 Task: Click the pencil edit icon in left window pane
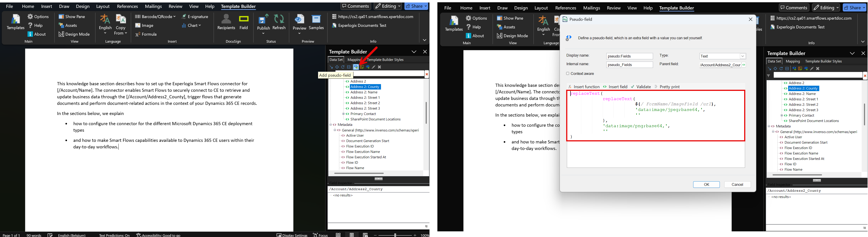point(374,67)
